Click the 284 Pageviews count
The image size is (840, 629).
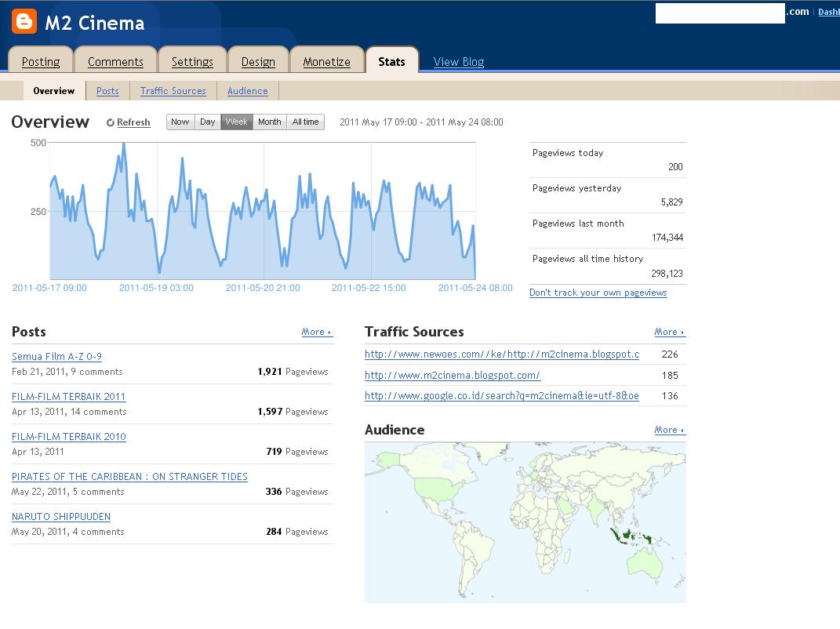coord(296,532)
